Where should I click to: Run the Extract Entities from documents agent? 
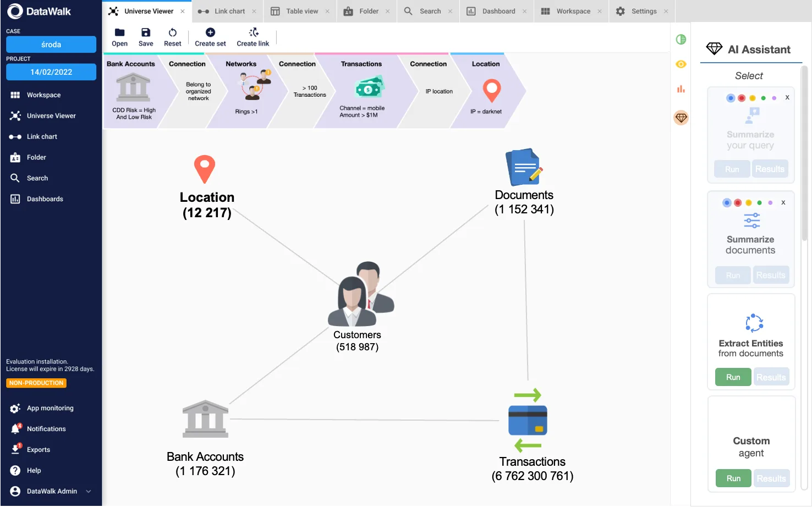(x=733, y=377)
